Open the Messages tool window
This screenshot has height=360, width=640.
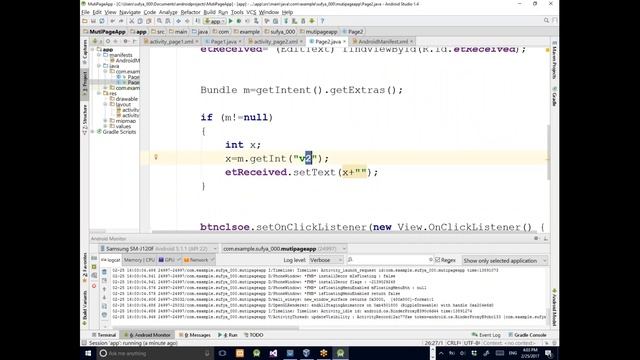(x=195, y=335)
